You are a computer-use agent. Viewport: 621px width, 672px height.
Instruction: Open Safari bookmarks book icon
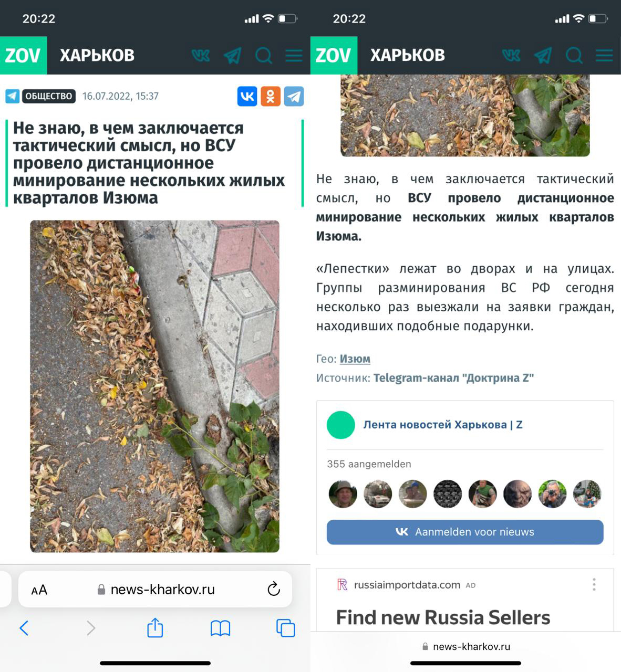220,628
